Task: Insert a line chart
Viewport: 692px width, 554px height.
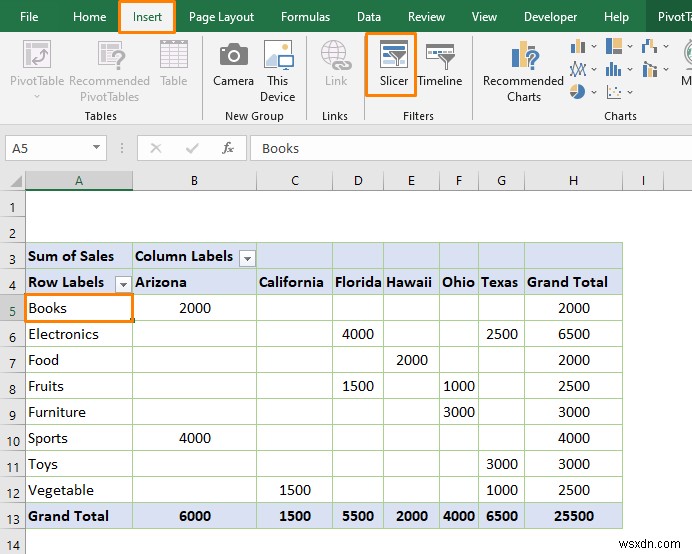Action: [x=578, y=69]
